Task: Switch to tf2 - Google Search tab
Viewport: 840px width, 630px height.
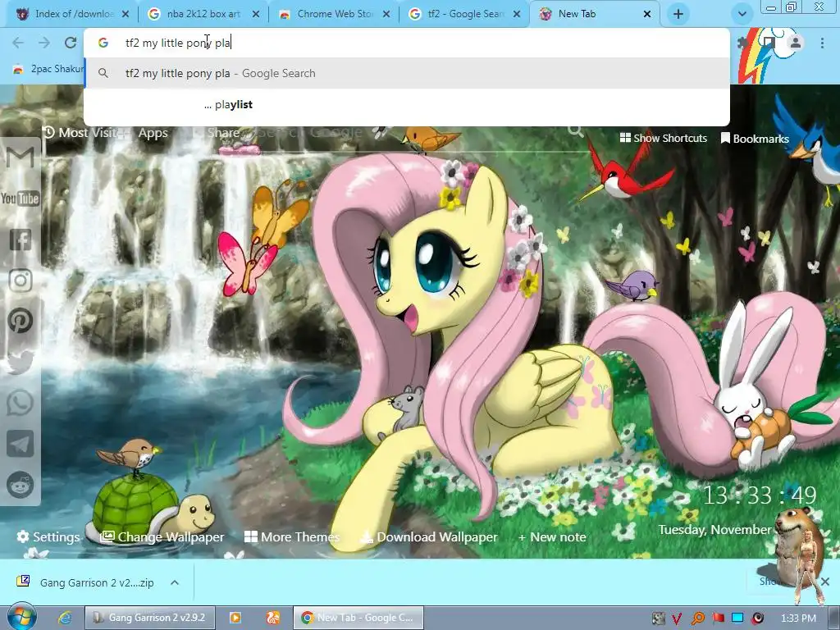Action: (464, 14)
